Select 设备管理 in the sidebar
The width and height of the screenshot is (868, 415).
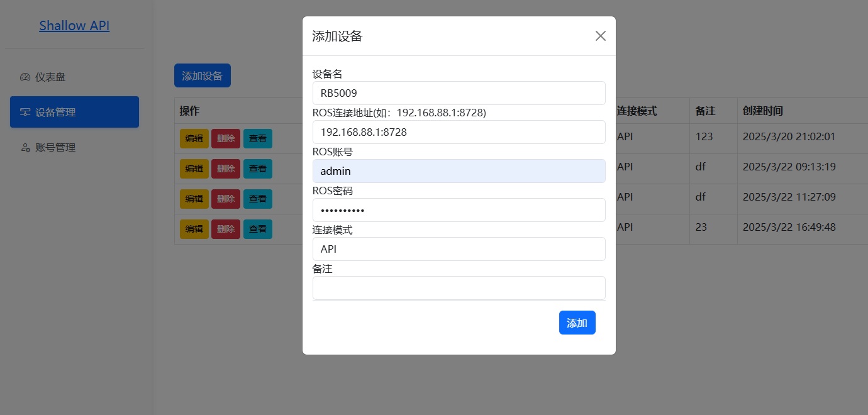tap(74, 112)
